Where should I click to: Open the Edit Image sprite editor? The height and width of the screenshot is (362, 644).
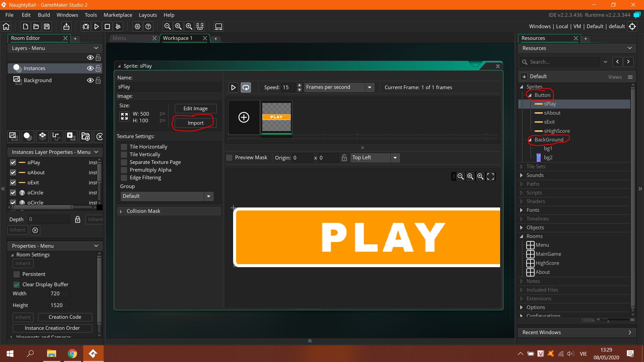[x=195, y=108]
